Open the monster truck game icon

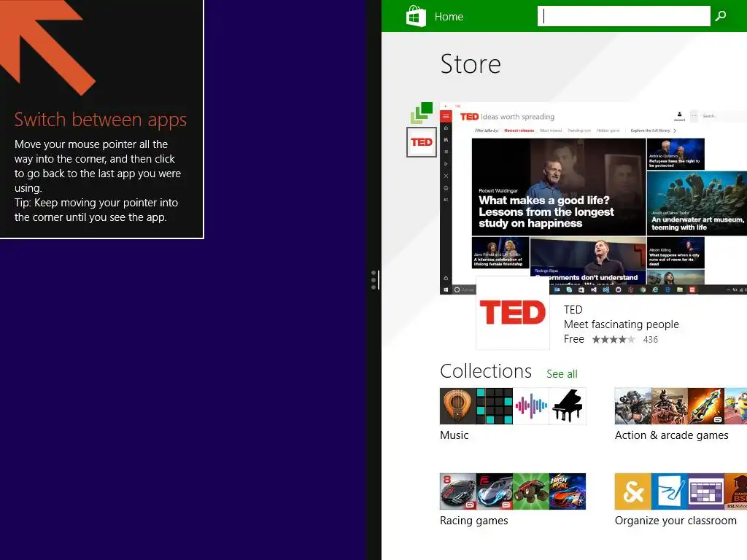531,491
